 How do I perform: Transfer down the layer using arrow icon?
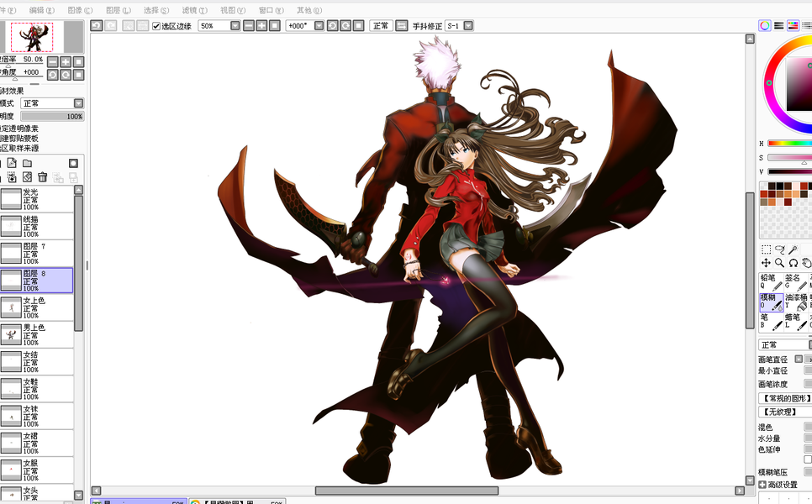tap(12, 177)
